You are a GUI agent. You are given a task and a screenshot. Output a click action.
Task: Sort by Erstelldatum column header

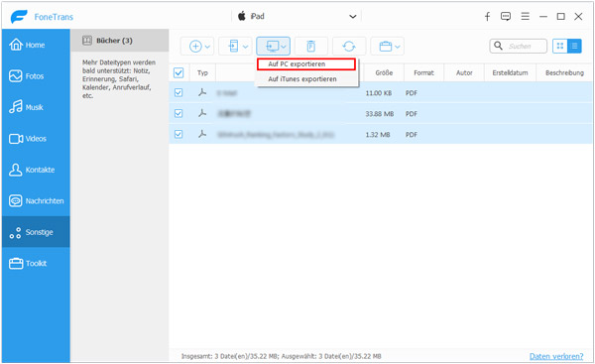click(510, 72)
